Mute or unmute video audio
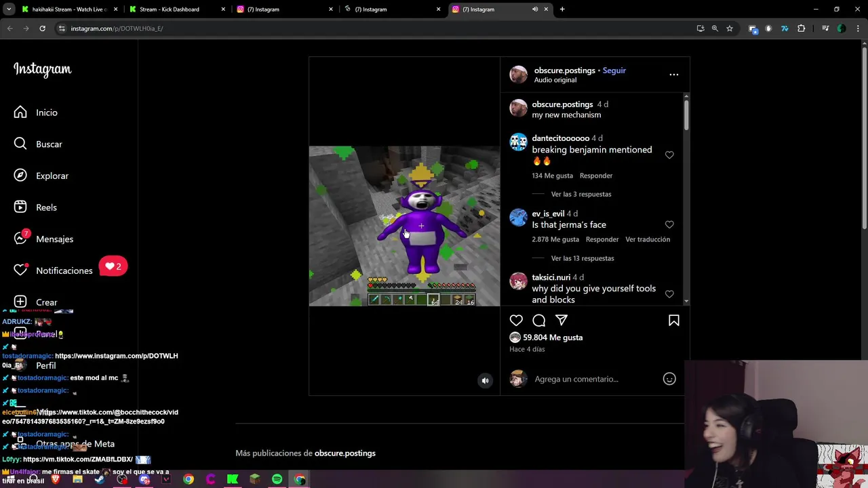The height and width of the screenshot is (488, 868). click(485, 381)
